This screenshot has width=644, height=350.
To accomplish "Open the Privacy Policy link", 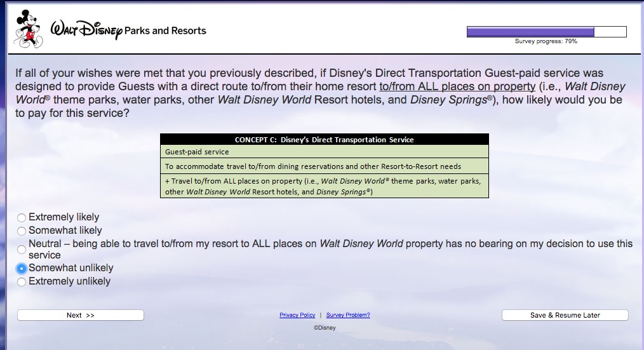I will click(x=297, y=315).
